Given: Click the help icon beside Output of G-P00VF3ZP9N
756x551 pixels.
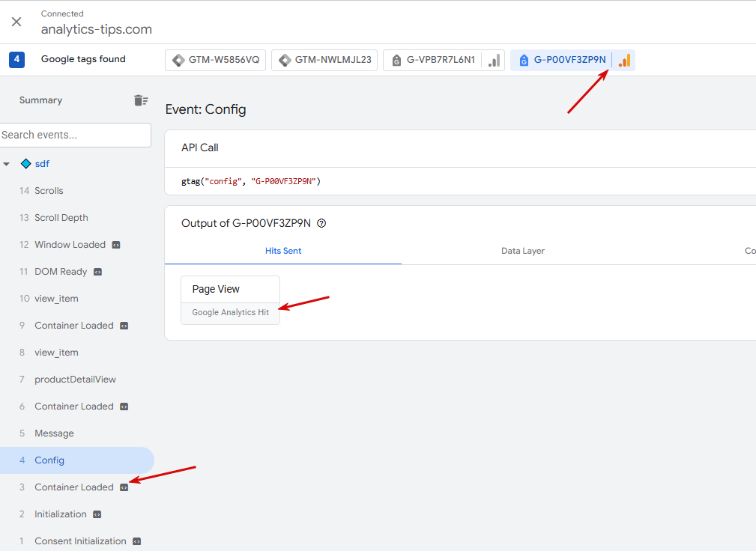Looking at the screenshot, I should click(x=321, y=224).
